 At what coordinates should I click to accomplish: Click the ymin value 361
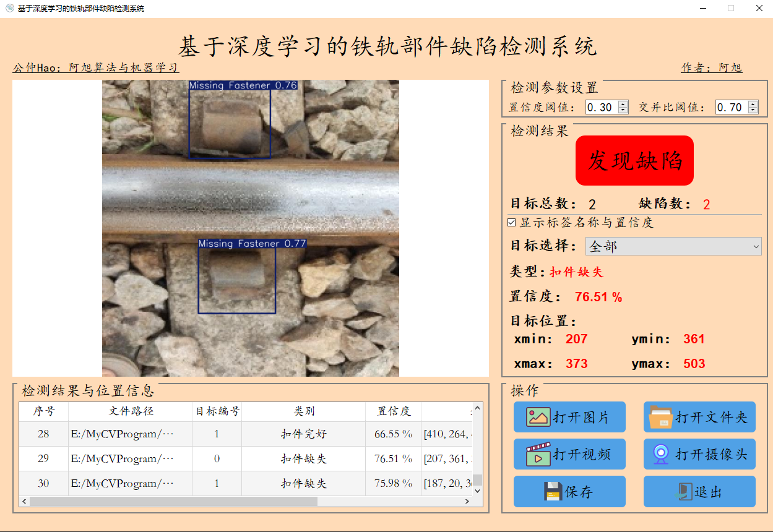click(694, 339)
